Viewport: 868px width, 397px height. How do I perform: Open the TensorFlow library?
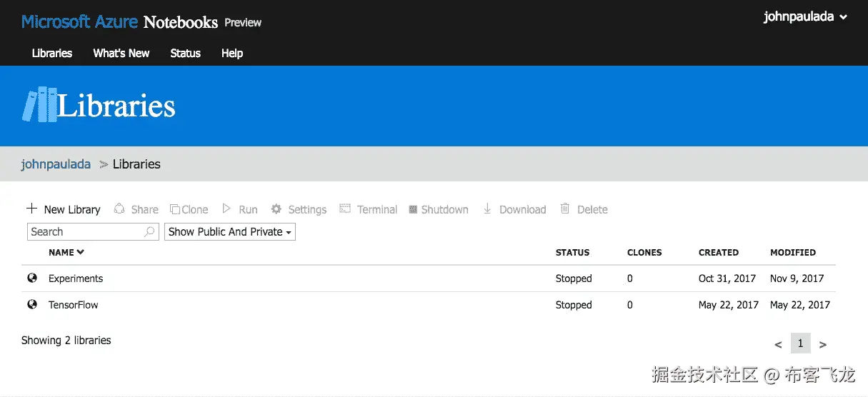74,305
